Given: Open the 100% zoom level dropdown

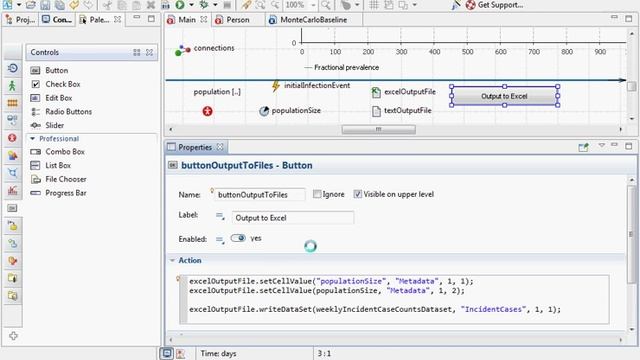Looking at the screenshot, I should coord(313,5).
